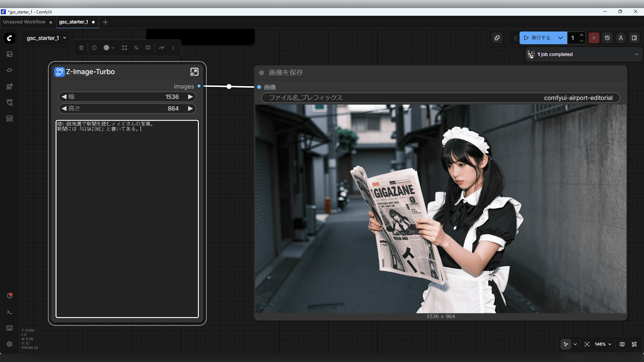644x362 pixels.
Task: Open ComfyUI settings via the gear icon
Action: pos(9,344)
